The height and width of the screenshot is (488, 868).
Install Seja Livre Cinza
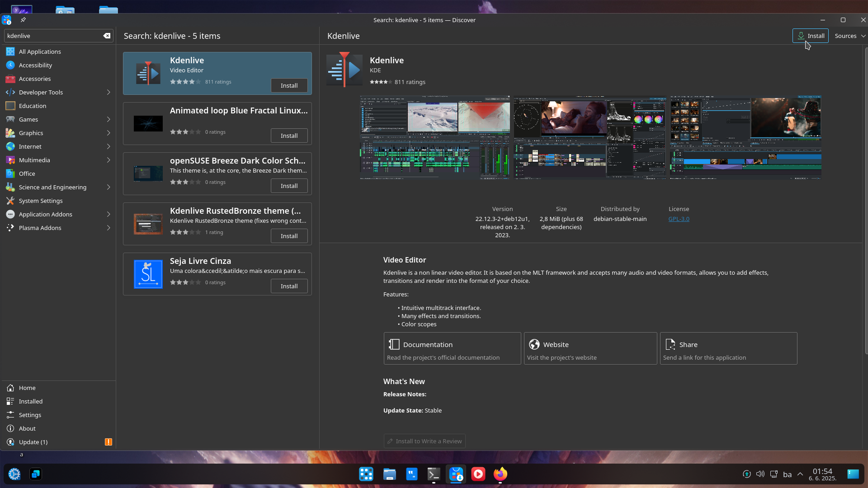click(289, 286)
